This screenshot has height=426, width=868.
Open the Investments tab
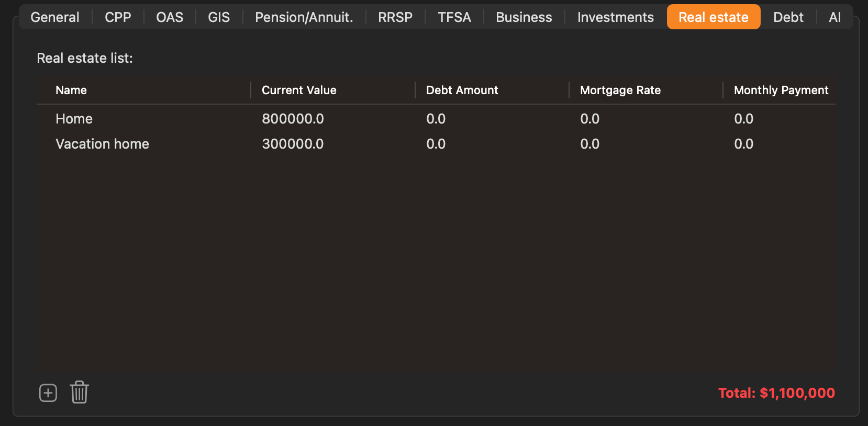616,17
